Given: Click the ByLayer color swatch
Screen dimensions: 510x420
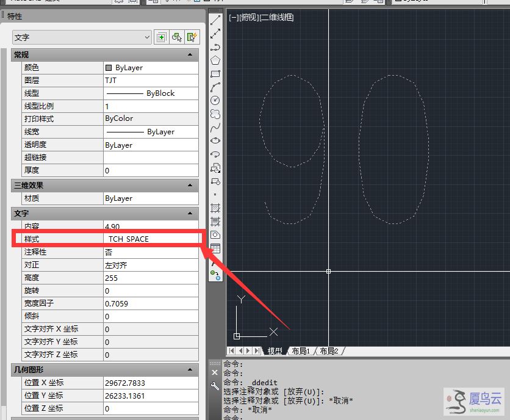Looking at the screenshot, I should pyautogui.click(x=109, y=68).
